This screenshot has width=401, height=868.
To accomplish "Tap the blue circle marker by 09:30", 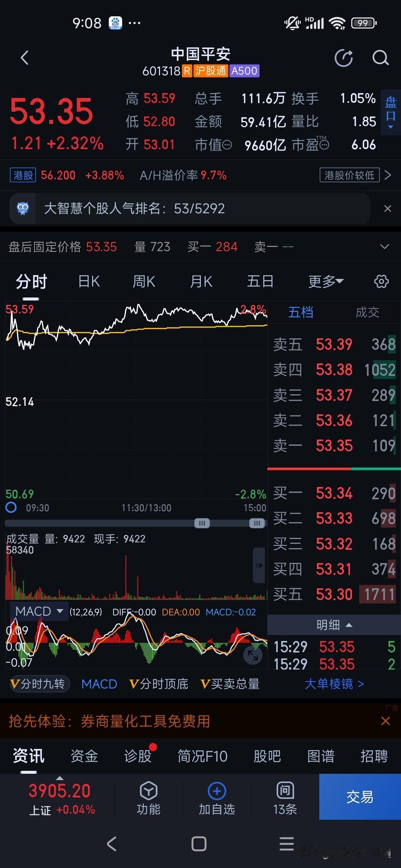I will coord(11,507).
